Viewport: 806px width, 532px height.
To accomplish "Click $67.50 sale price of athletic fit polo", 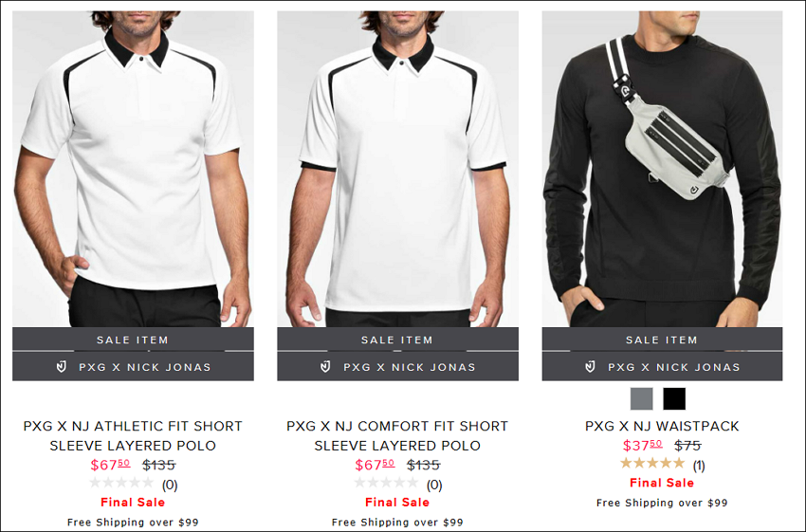I will (x=111, y=465).
